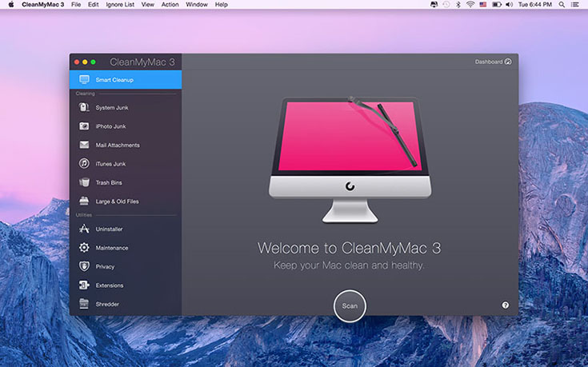Select Smart Cleanup label in the sidebar
588x367 pixels.
pyautogui.click(x=114, y=80)
